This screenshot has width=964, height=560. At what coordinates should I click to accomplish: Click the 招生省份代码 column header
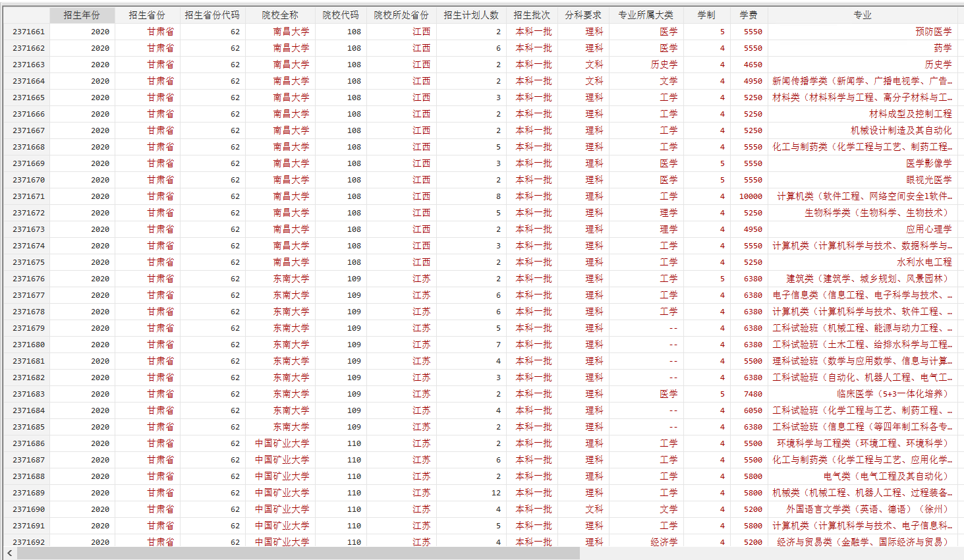tap(212, 15)
